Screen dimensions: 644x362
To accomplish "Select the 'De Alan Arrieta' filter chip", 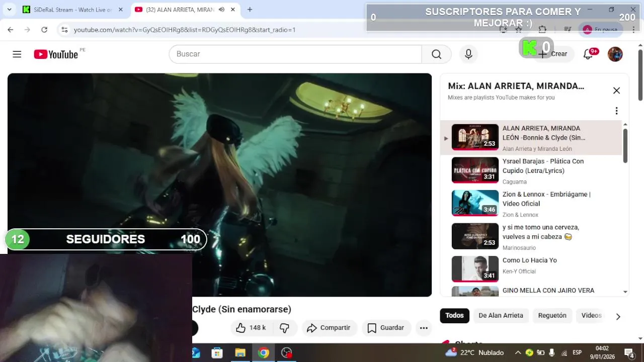I will pos(501,315).
